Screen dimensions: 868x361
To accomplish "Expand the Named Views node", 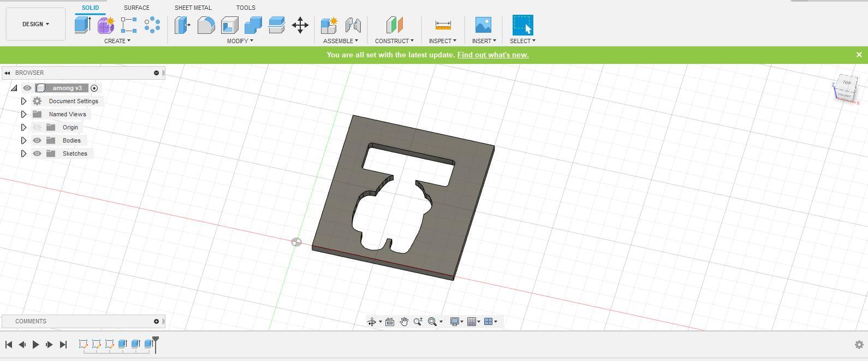I will pos(23,114).
